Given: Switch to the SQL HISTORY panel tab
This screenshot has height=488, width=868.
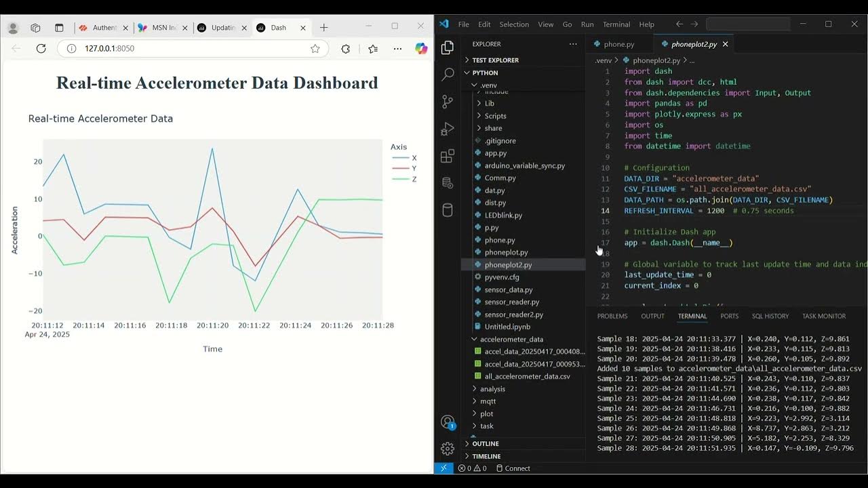Looking at the screenshot, I should point(770,316).
